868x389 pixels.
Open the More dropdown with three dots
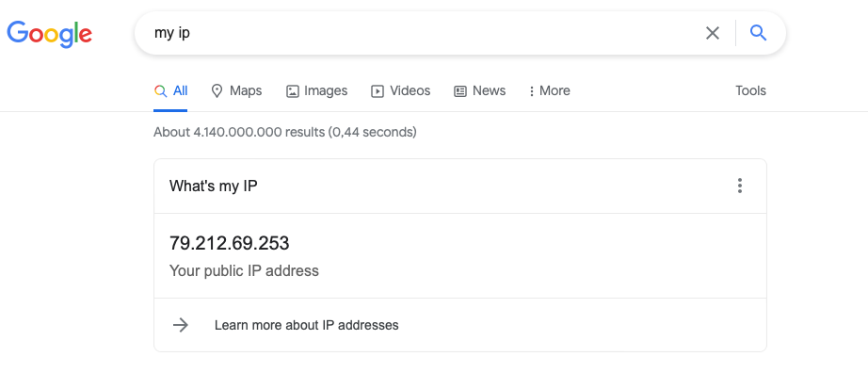[549, 90]
